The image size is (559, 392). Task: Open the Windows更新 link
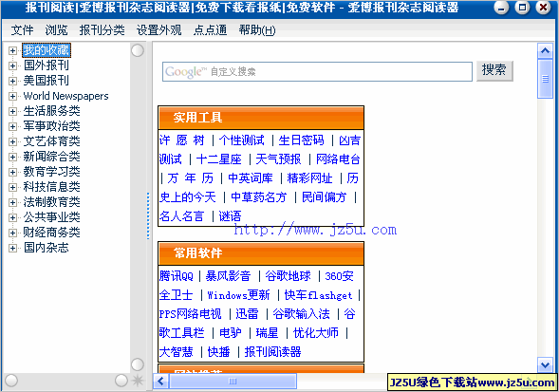(x=238, y=295)
